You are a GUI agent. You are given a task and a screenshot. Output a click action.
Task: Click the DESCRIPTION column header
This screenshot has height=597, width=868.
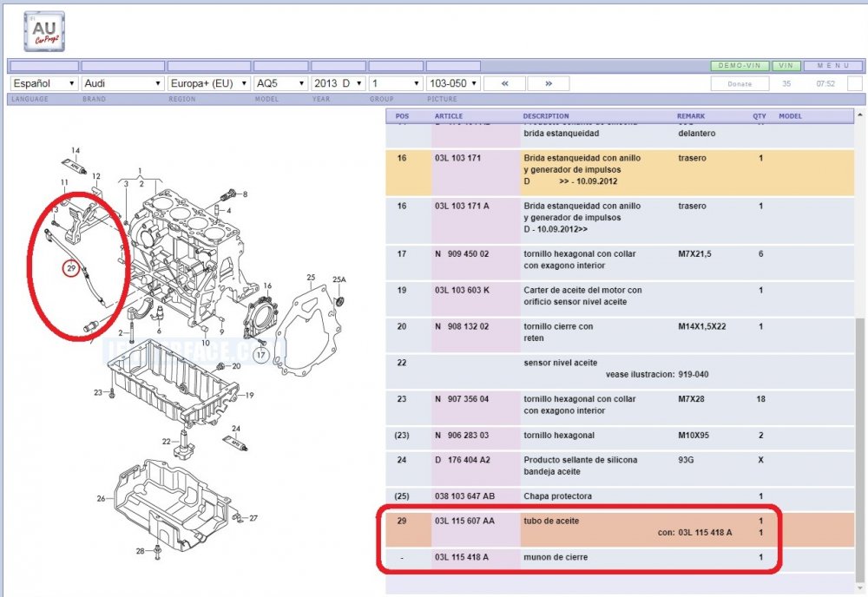546,116
